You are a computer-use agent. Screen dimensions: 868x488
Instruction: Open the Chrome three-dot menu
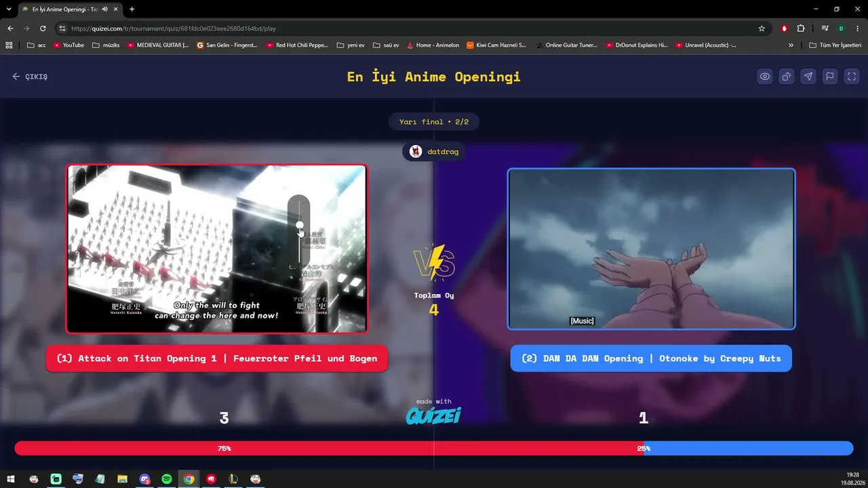click(x=857, y=28)
